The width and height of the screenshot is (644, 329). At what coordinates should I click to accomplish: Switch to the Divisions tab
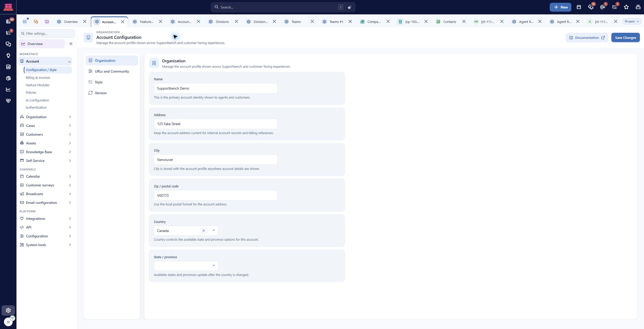222,22
